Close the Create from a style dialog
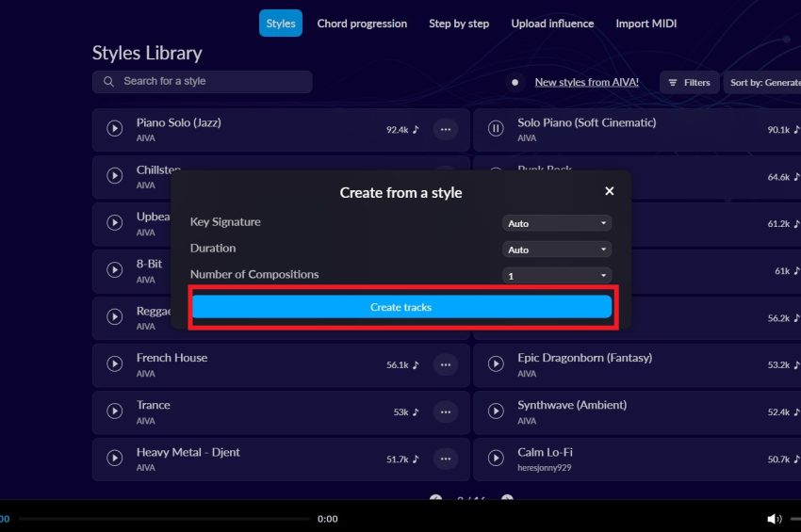 [609, 191]
